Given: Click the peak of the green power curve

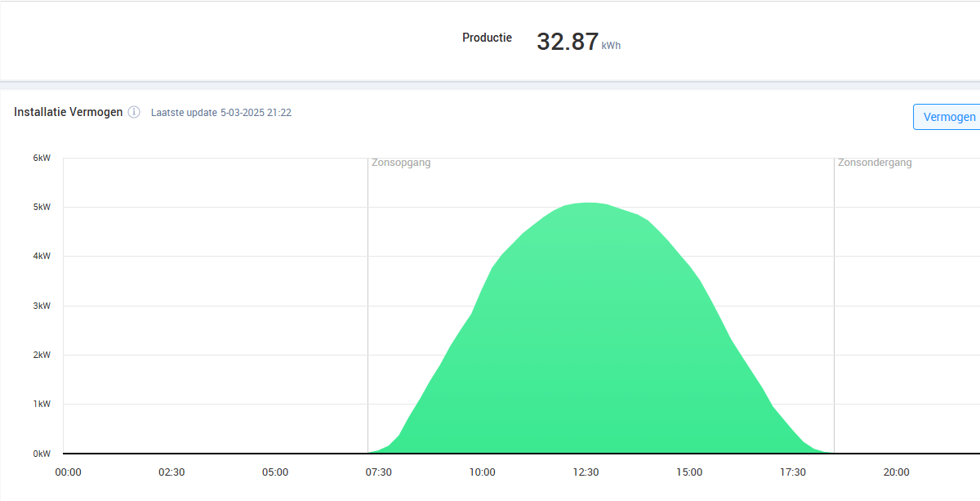Looking at the screenshot, I should pos(586,203).
